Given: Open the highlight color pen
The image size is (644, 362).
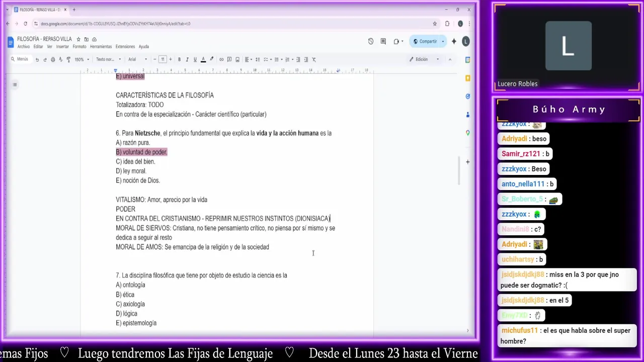Looking at the screenshot, I should point(211,59).
